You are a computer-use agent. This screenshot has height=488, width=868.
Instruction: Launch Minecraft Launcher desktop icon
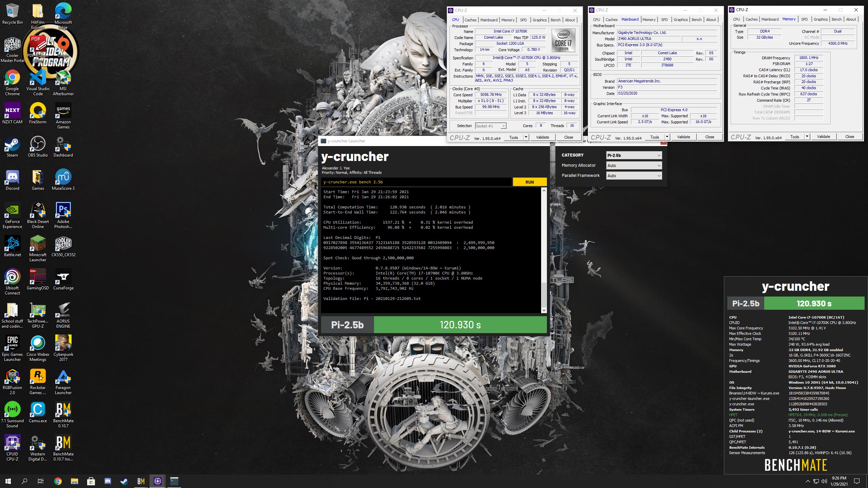tap(38, 249)
